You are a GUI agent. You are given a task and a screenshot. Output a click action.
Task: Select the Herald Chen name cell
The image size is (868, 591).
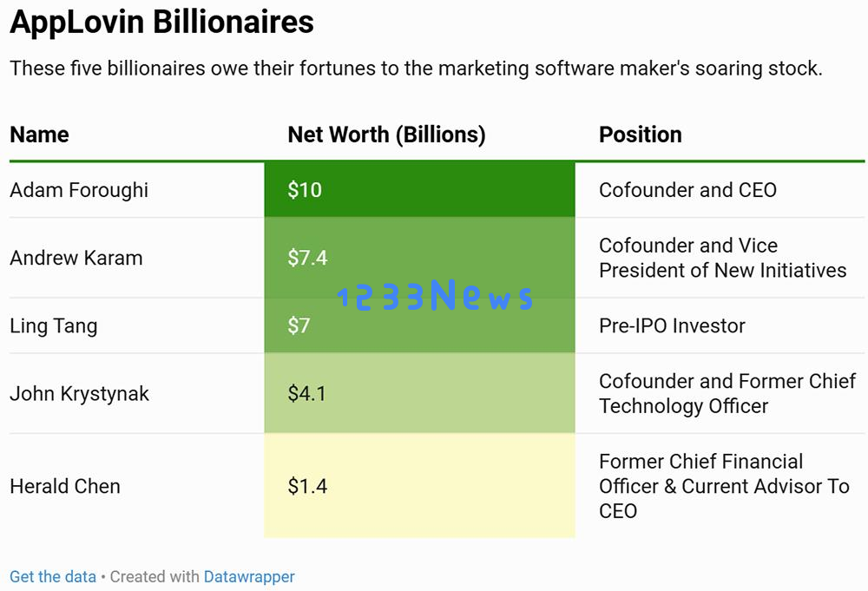pos(65,486)
